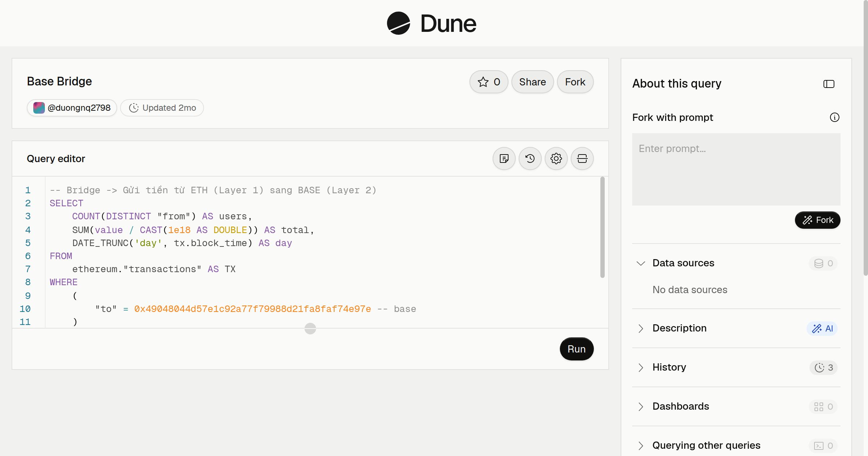Image resolution: width=868 pixels, height=456 pixels.
Task: Click the Share button
Action: pyautogui.click(x=532, y=82)
